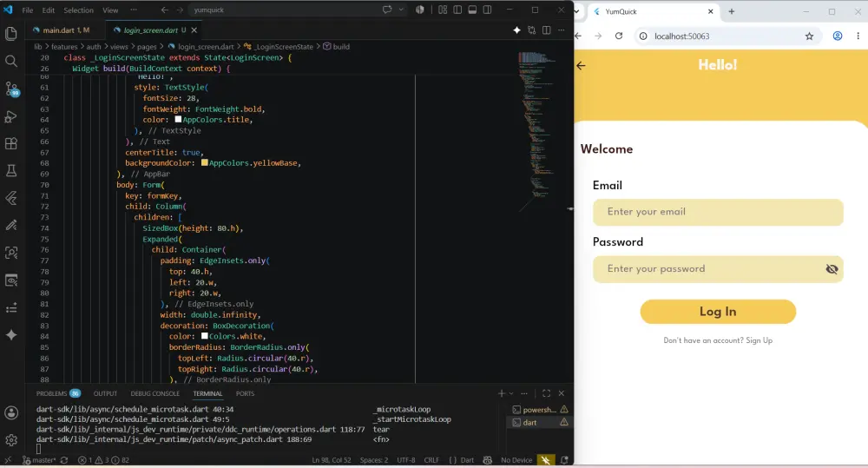868x468 pixels.
Task: Focus the Enter your password field
Action: click(x=718, y=269)
